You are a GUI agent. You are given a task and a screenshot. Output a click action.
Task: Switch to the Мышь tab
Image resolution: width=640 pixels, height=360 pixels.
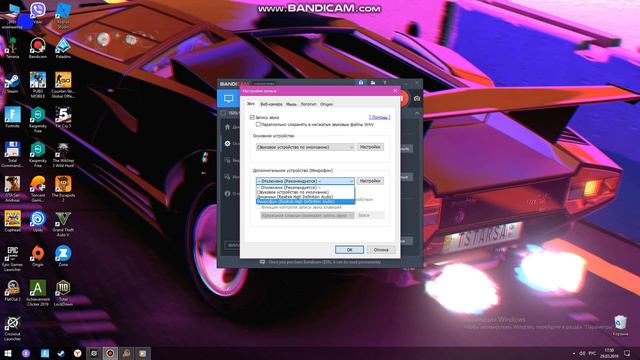pyautogui.click(x=291, y=104)
